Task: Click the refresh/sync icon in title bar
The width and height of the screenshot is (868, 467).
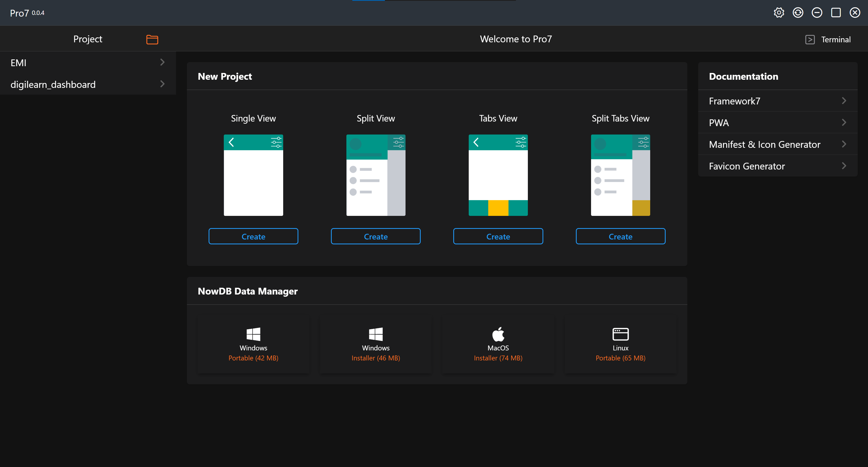Action: point(797,13)
